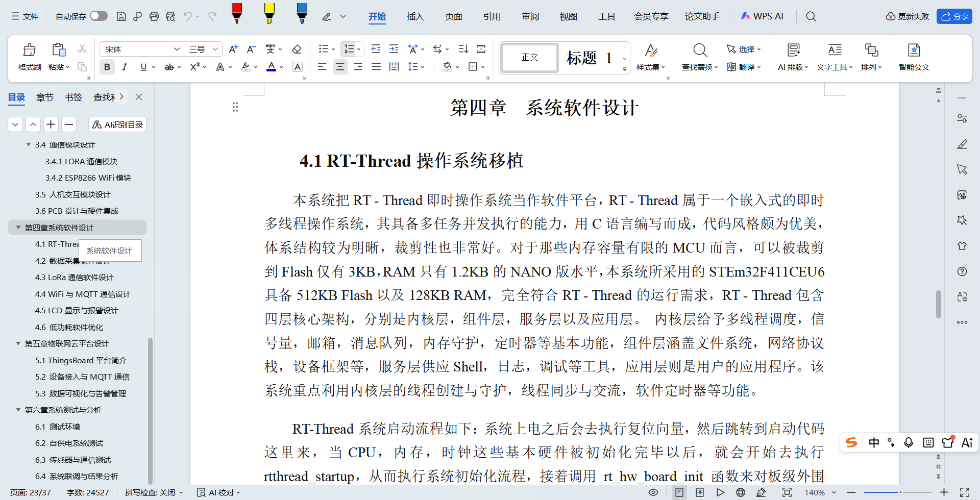Open the 审阅 ribbon tab

pos(530,16)
